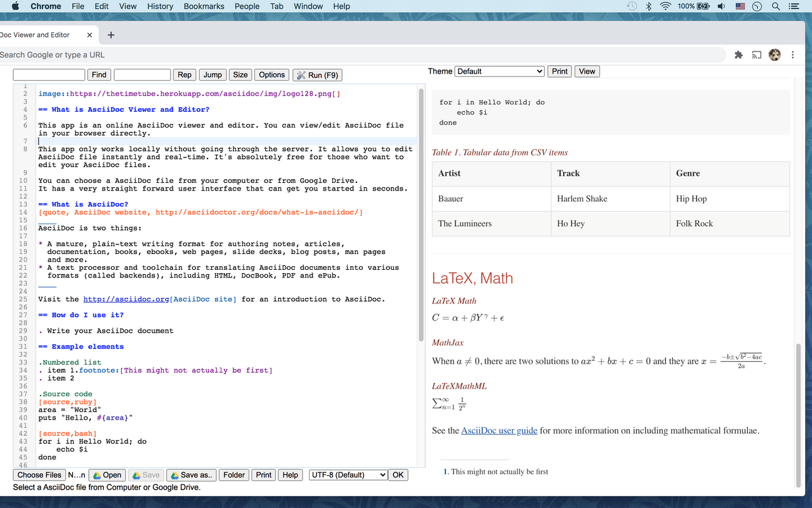Select the Theme dropdown

click(x=500, y=71)
